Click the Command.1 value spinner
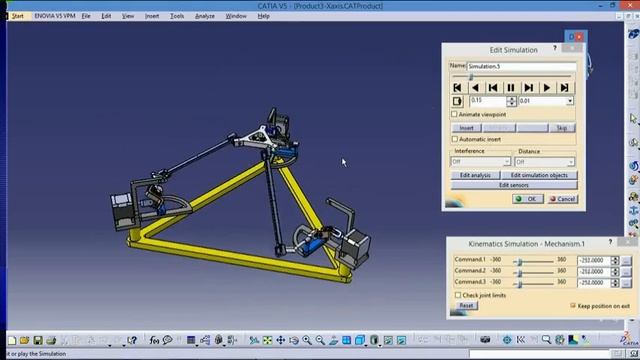Image resolution: width=640 pixels, height=360 pixels. [615, 260]
